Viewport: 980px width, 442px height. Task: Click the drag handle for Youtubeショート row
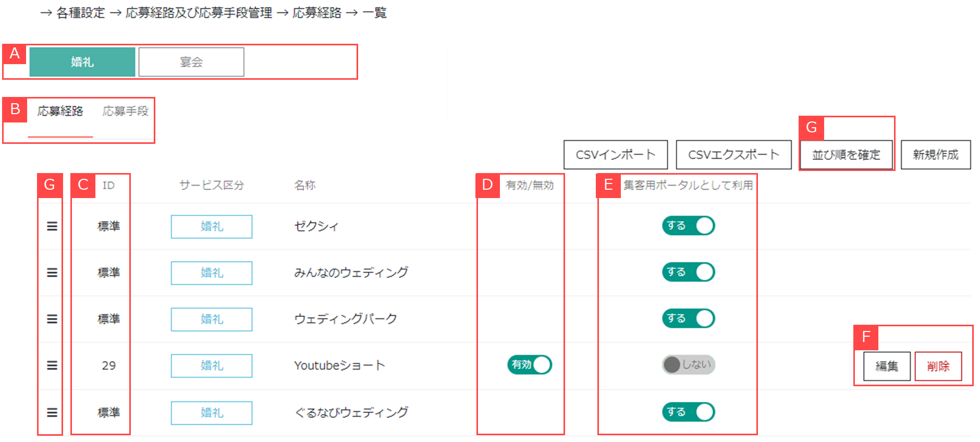point(52,365)
